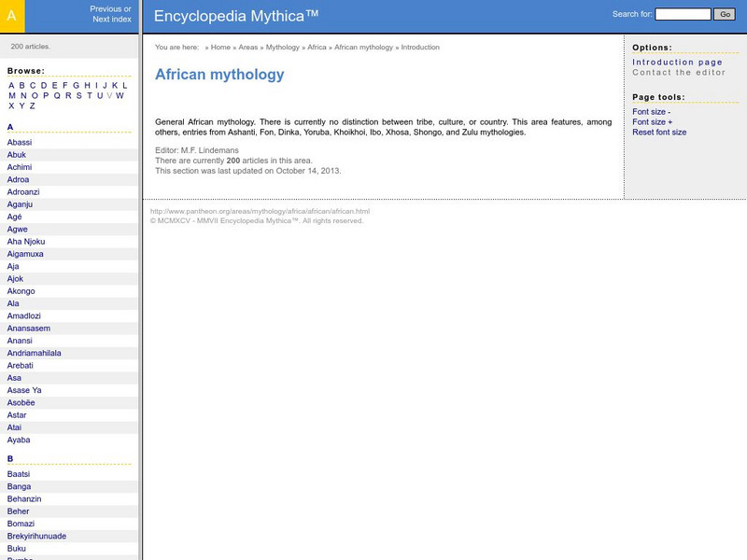Open the Agwe article
This screenshot has height=560, width=747.
pyautogui.click(x=17, y=229)
